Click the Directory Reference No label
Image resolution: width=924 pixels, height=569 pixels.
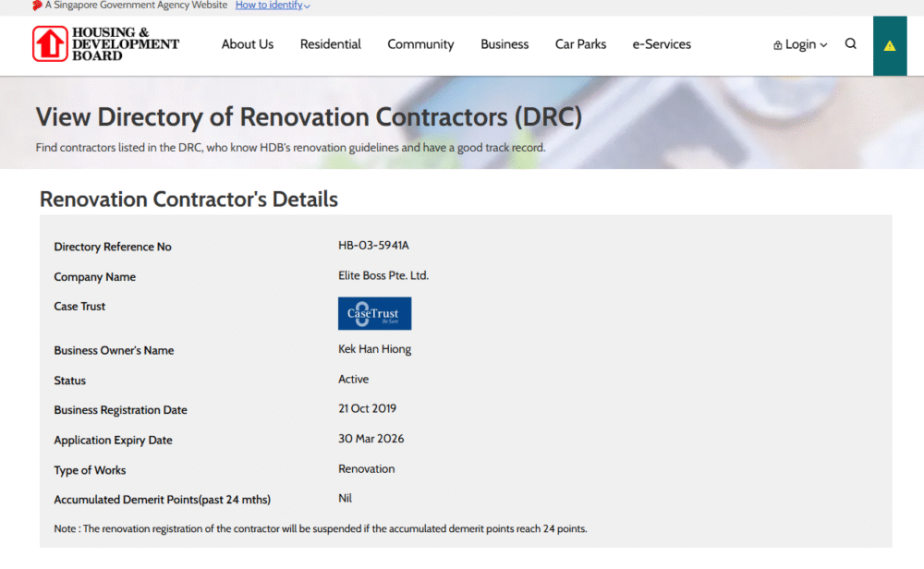113,247
